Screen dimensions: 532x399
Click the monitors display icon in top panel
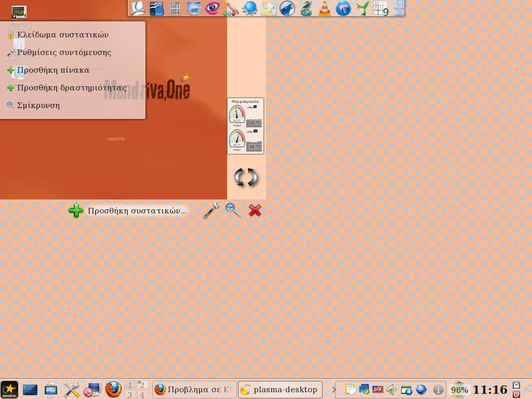click(x=194, y=8)
